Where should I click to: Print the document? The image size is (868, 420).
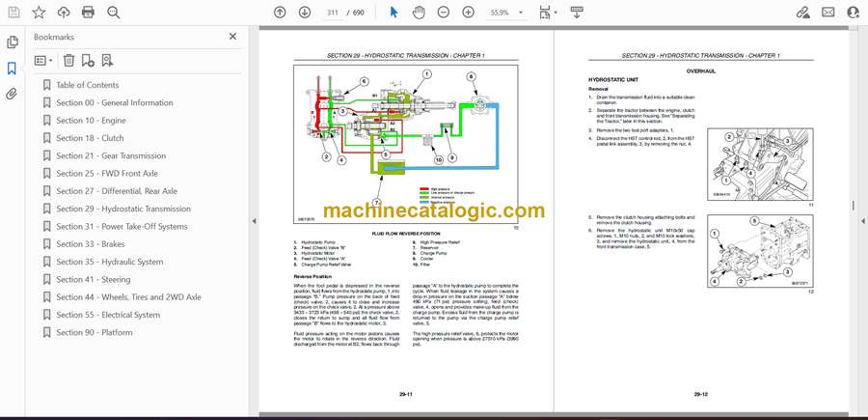[88, 13]
